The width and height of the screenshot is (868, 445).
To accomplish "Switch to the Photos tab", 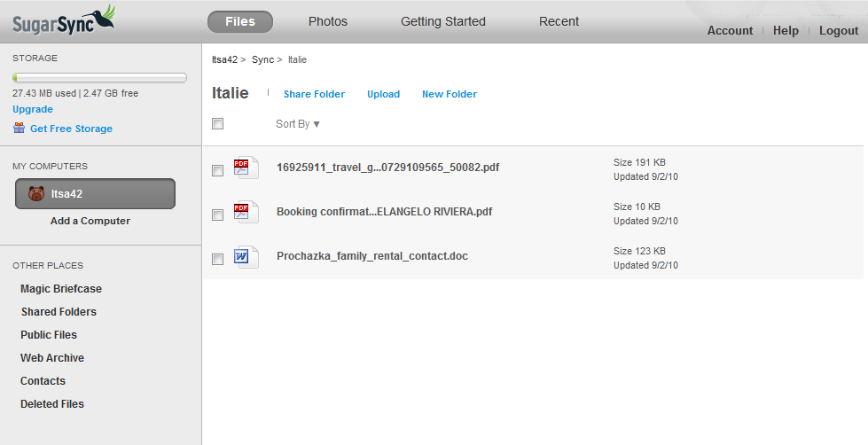I will [328, 21].
